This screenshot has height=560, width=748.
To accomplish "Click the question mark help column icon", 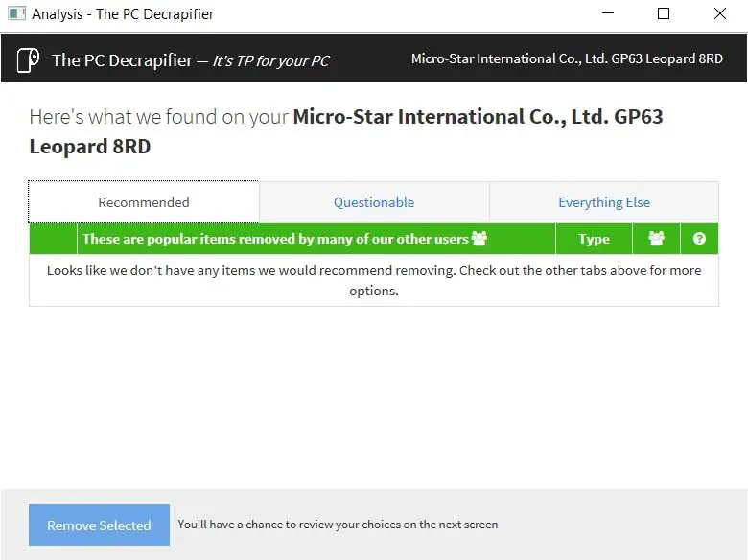I will tap(699, 239).
